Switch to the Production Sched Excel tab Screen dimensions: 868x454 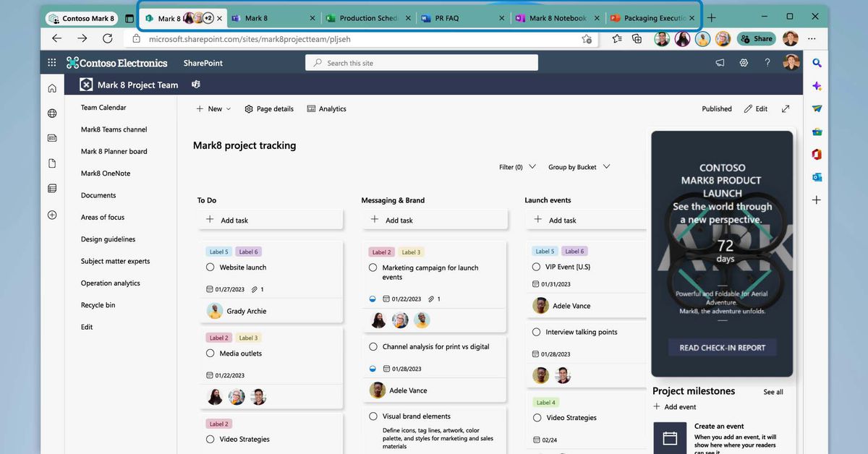coord(367,18)
